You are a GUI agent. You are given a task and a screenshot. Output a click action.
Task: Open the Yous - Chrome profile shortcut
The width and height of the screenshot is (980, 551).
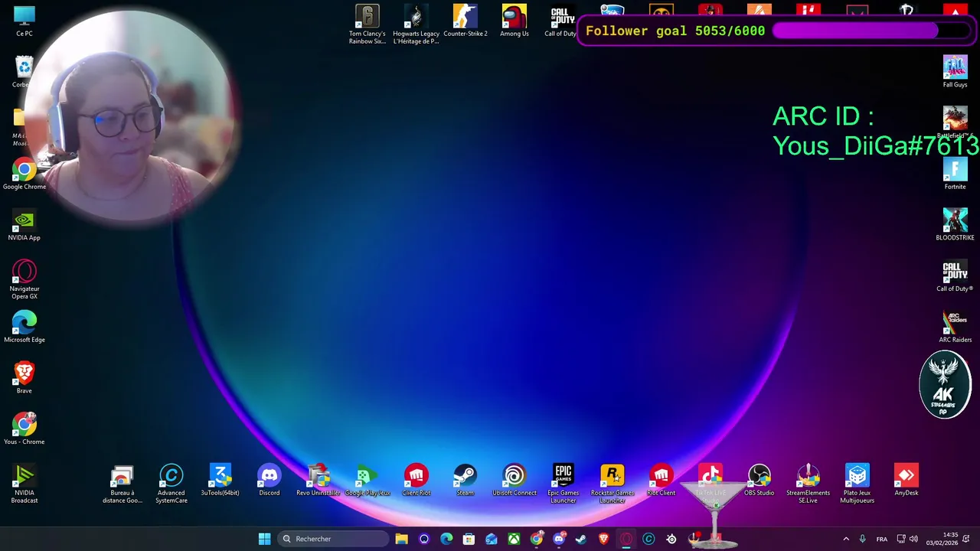click(x=24, y=429)
